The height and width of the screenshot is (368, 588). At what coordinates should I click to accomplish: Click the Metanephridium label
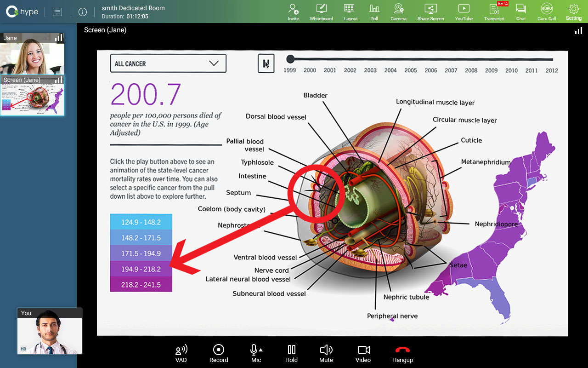[x=486, y=162]
